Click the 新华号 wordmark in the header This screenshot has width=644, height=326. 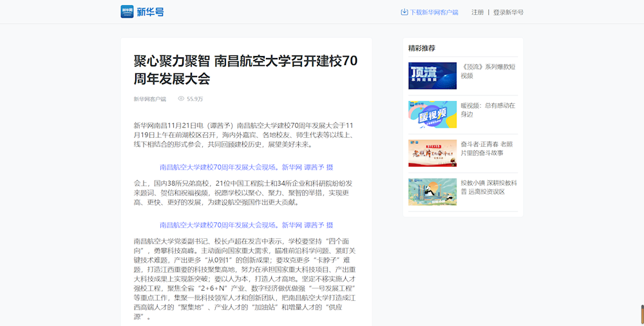pyautogui.click(x=151, y=12)
